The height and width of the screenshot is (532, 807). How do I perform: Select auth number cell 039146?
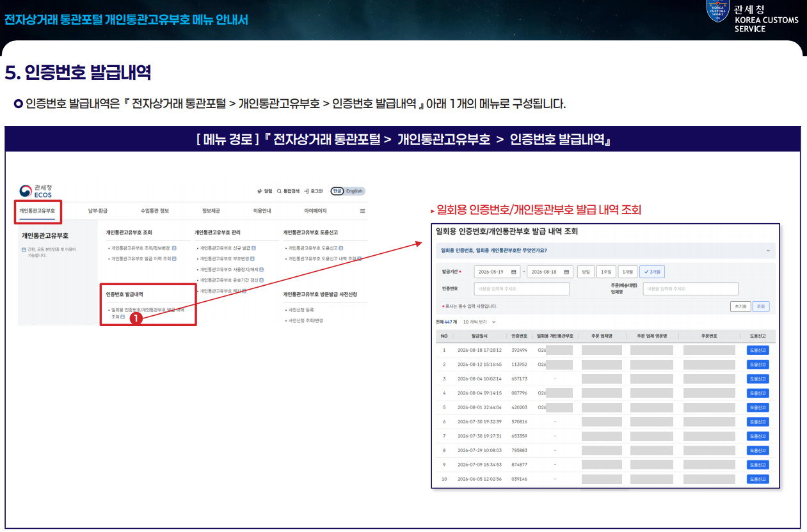pos(519,479)
